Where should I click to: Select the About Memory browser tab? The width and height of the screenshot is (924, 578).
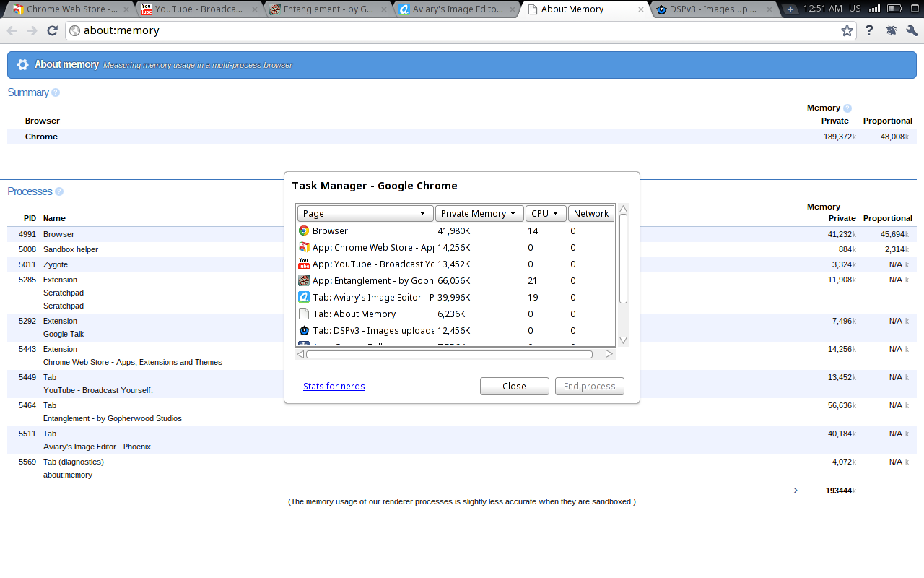pos(585,9)
